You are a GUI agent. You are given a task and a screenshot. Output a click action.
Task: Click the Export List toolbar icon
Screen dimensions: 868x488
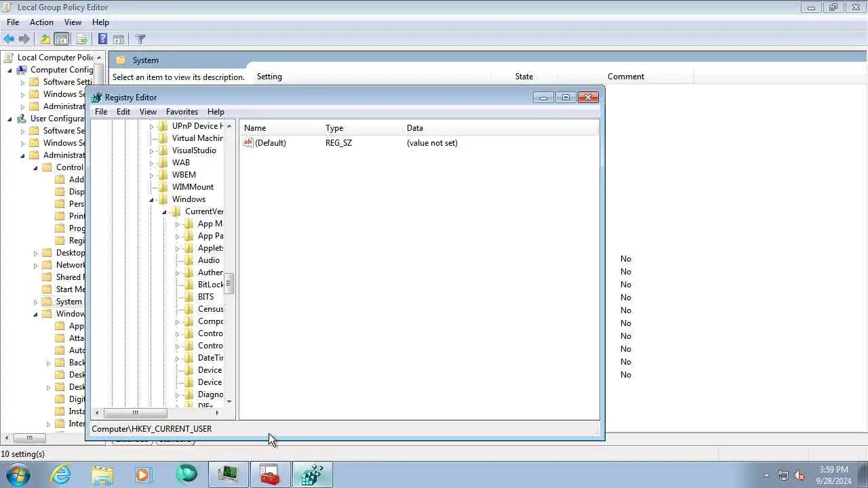coord(81,39)
